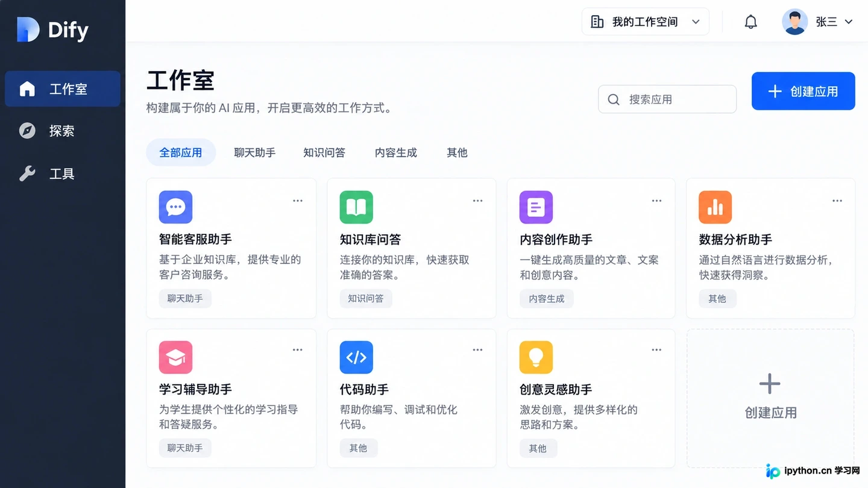Click the 代码助手 code brackets icon
Image resolution: width=868 pixels, height=488 pixels.
pyautogui.click(x=356, y=357)
